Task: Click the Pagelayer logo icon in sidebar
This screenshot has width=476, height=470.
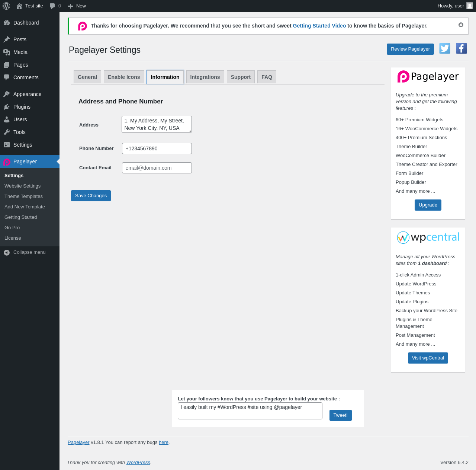Action: coord(7,162)
